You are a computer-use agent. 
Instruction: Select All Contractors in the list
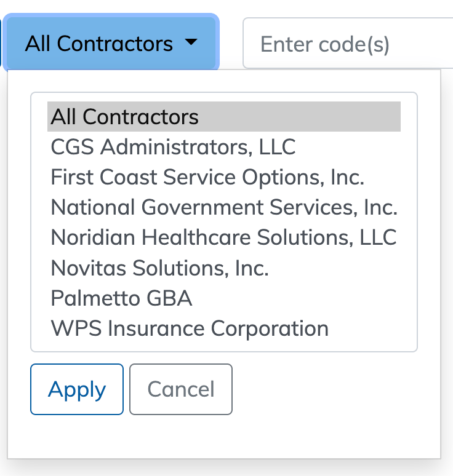[125, 117]
